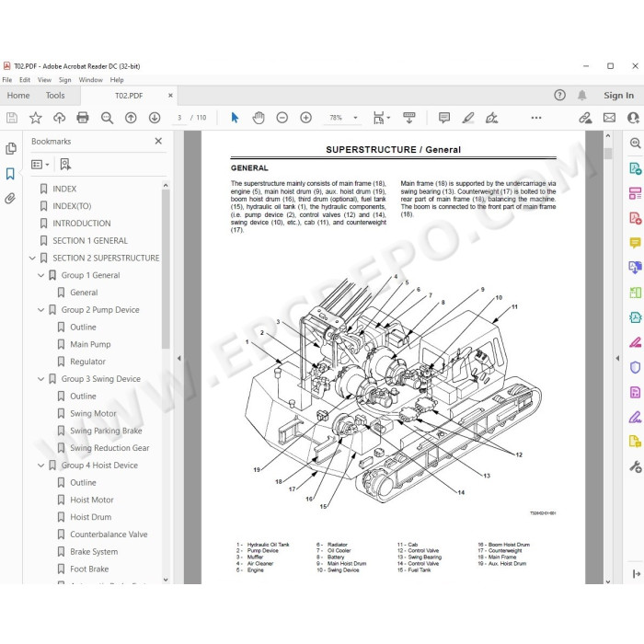Screen dimensions: 644x644
Task: Open search magnifier in right pane
Action: 635,143
